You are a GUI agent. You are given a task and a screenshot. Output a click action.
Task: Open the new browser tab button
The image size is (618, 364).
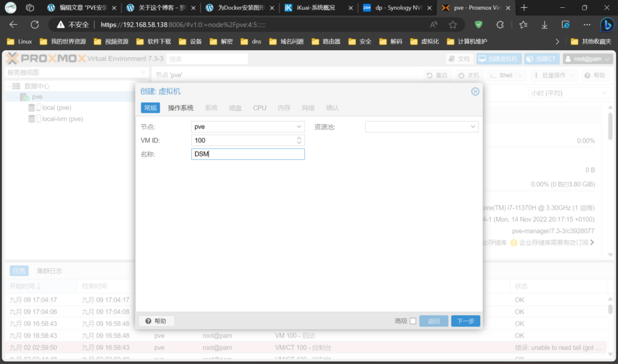point(524,8)
